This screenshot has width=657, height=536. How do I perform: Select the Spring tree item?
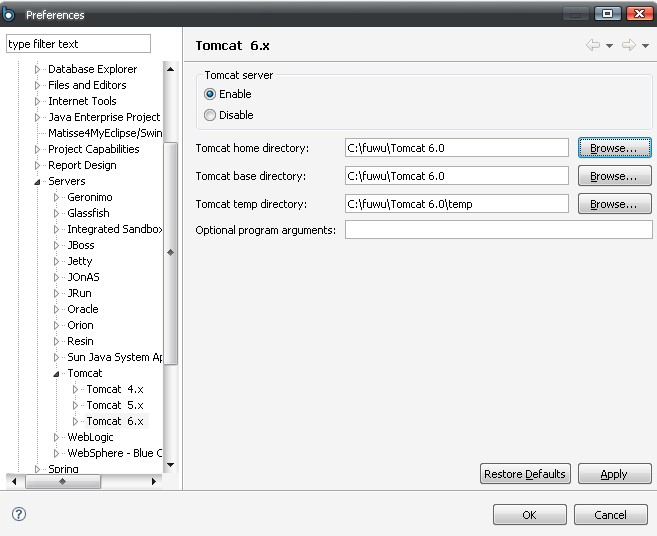[63, 469]
